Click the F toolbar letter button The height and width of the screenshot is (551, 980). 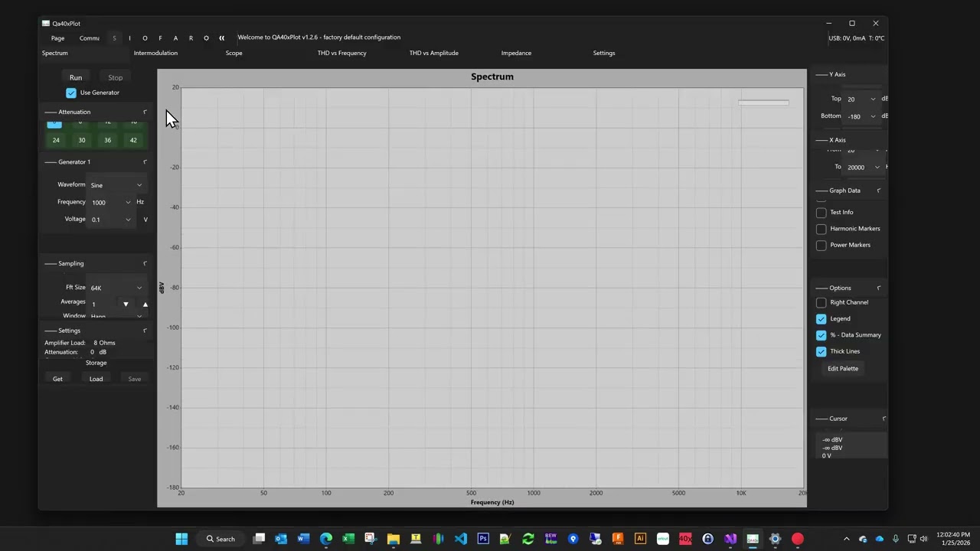pos(160,38)
